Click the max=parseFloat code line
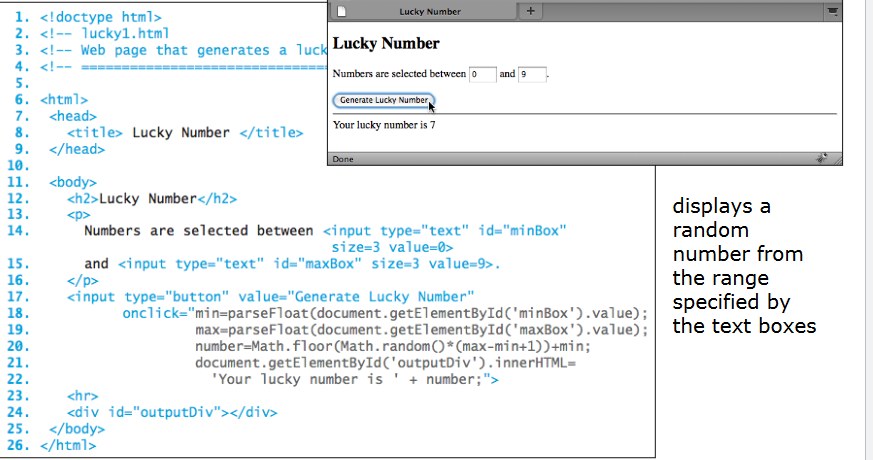Viewport: 873px width, 460px height. click(421, 330)
